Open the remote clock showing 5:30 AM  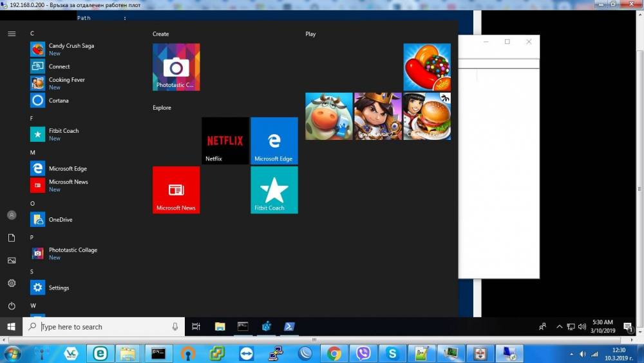(x=603, y=326)
